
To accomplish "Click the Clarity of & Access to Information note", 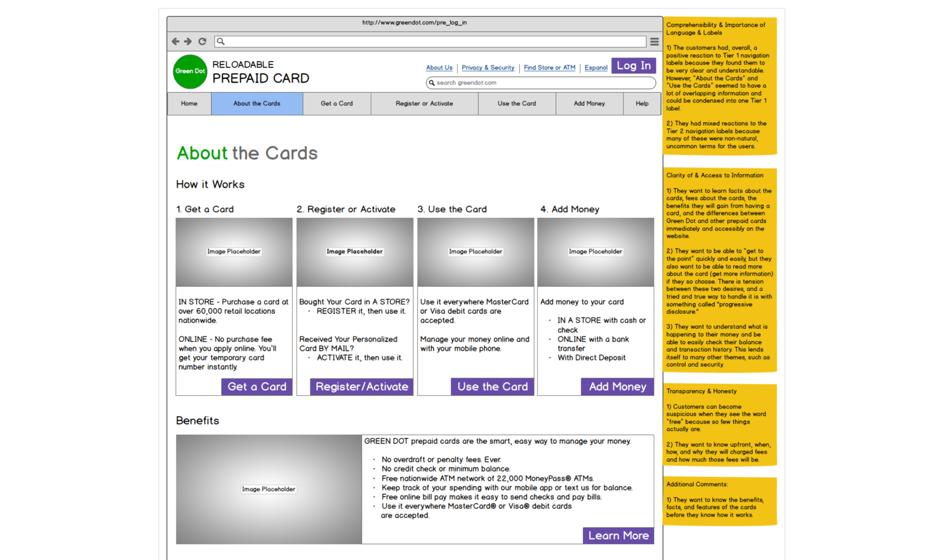I will (x=720, y=270).
